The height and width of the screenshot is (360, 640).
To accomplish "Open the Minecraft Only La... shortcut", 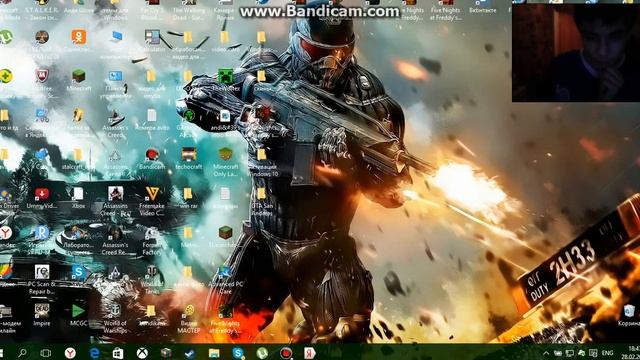I will [x=225, y=162].
